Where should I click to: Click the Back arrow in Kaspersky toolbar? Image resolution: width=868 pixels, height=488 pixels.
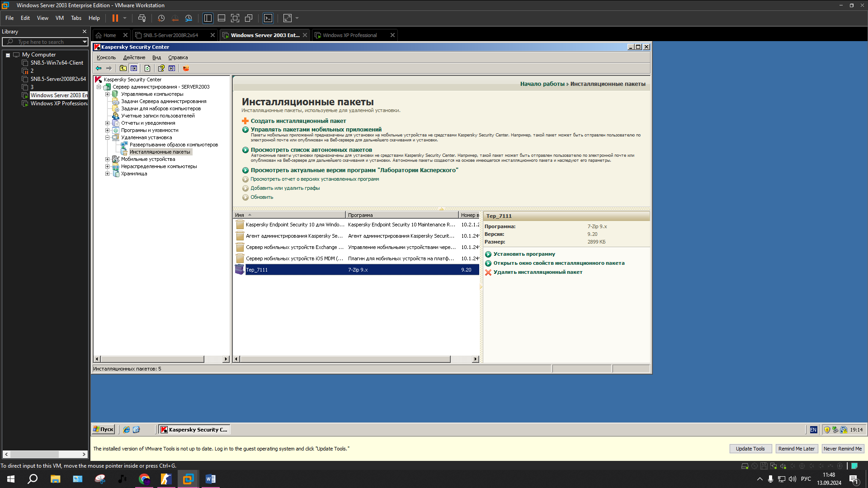click(x=99, y=68)
